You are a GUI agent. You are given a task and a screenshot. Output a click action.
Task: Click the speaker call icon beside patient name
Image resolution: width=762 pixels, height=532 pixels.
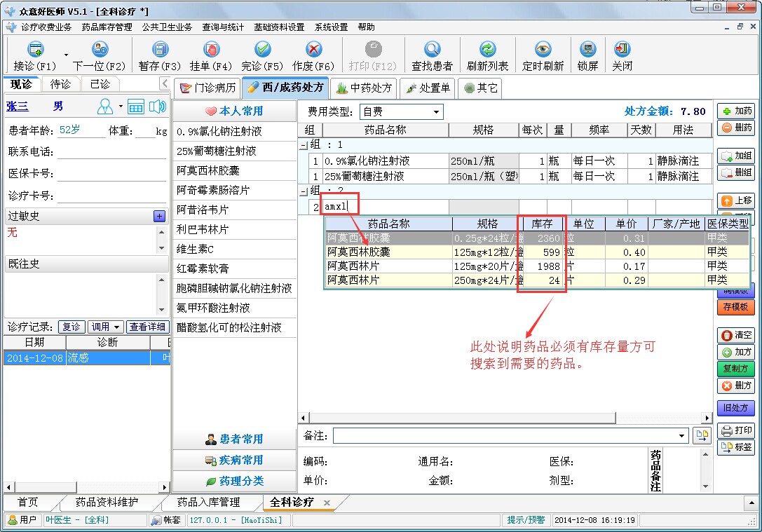pos(158,107)
